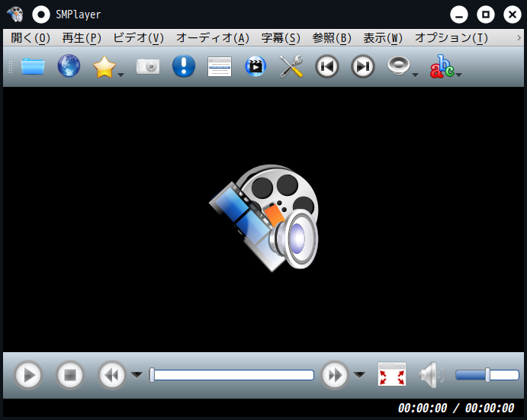Open the playlist window icon
The height and width of the screenshot is (420, 527).
(x=220, y=66)
